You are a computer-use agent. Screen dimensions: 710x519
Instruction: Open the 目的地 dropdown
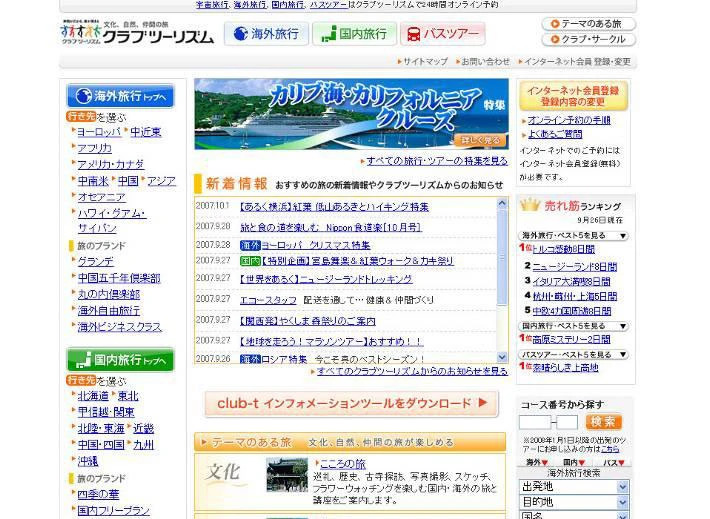[574, 501]
